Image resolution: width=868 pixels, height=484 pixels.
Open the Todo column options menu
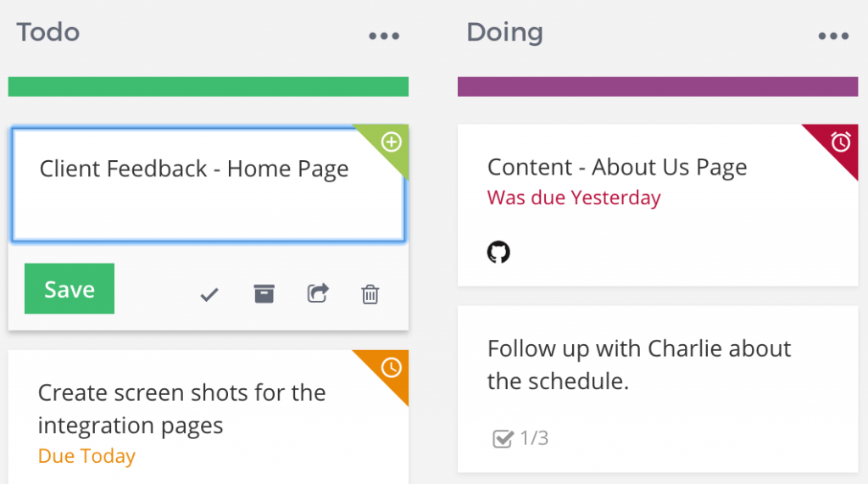click(384, 36)
